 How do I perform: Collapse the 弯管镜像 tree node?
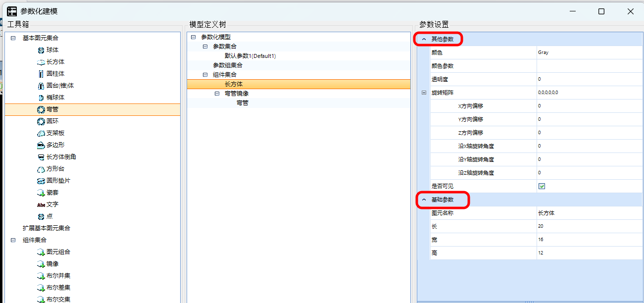tap(217, 94)
